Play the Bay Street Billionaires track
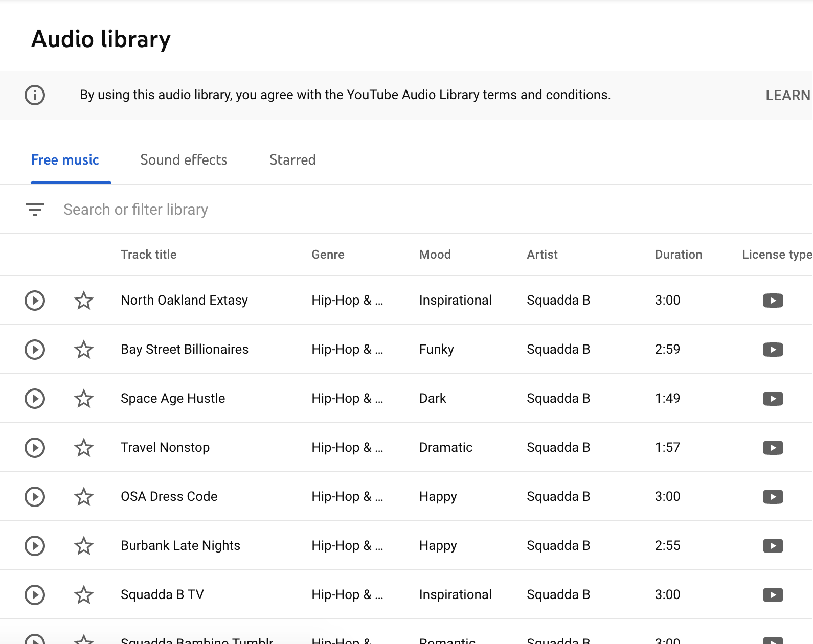Screen dimensions: 813x644 pyautogui.click(x=35, y=350)
